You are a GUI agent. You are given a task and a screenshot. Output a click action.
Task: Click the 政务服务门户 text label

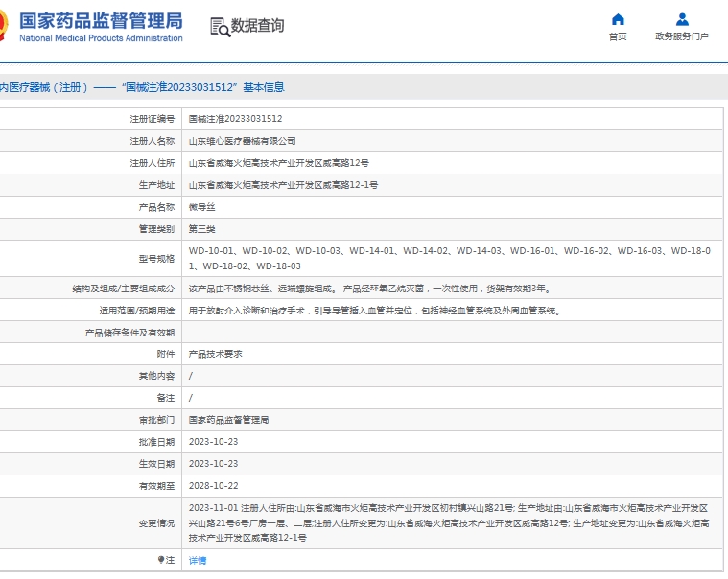682,36
